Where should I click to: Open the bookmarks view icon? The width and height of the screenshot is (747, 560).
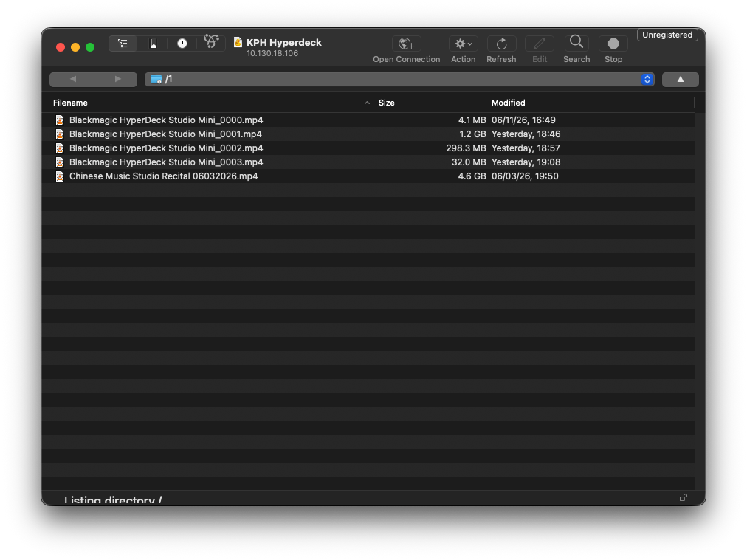(x=153, y=44)
